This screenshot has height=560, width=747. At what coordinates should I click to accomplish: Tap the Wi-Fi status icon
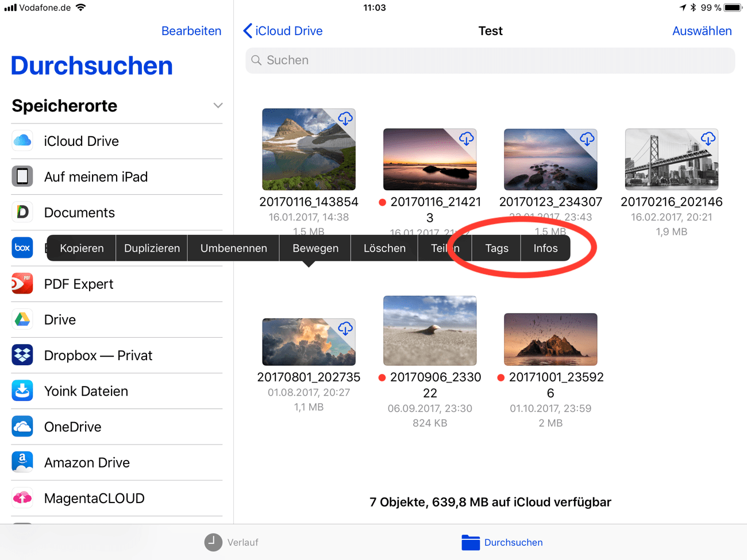click(x=81, y=7)
